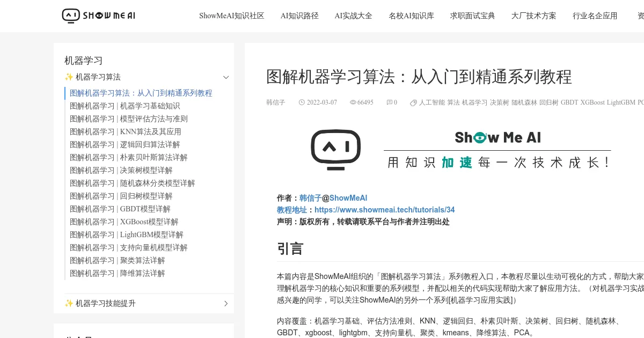Screen dimensions: 644x338
Task: Open the tutorial URL showmeai.tech/tutorials/34
Action: pyautogui.click(x=385, y=209)
